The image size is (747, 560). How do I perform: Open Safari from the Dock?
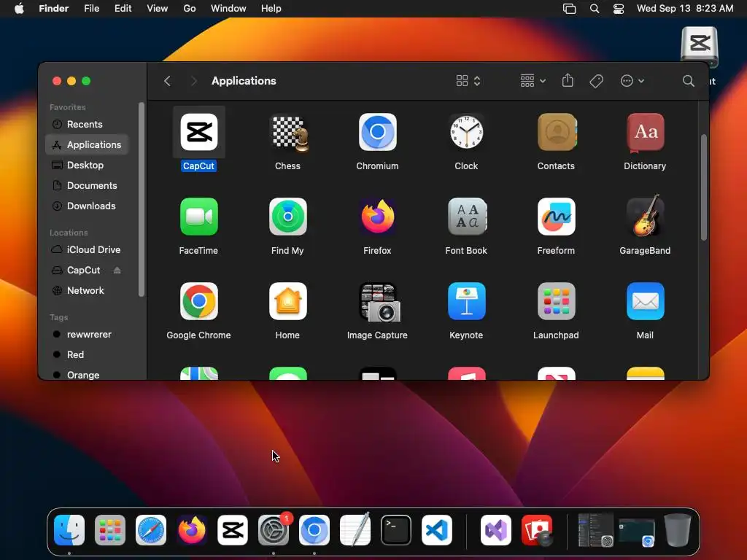point(151,530)
